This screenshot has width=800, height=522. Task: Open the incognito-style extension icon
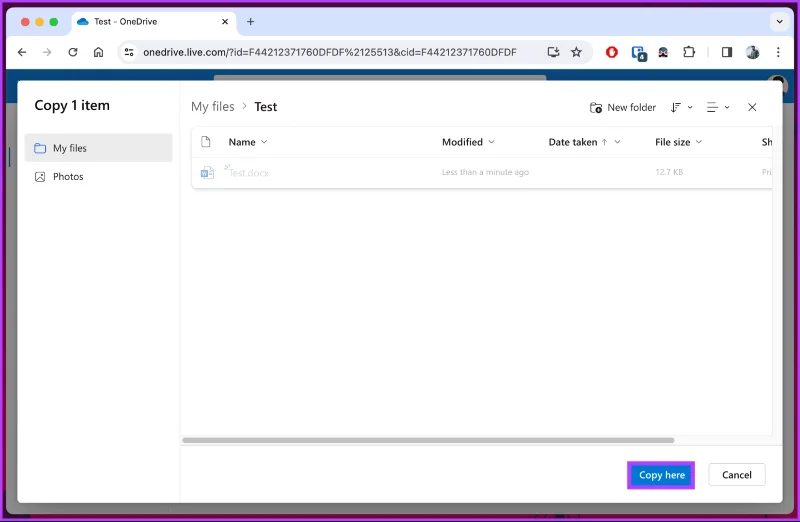coord(663,52)
